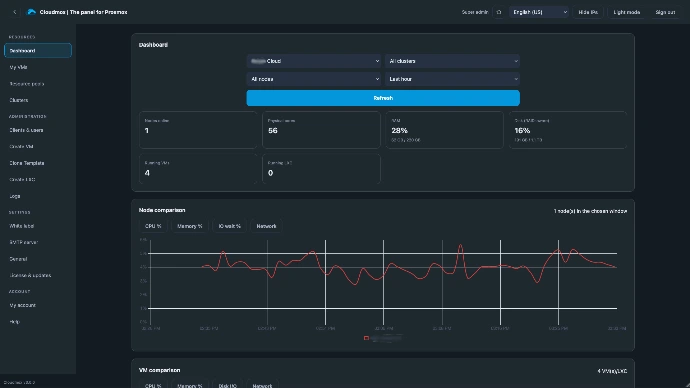Click the blue Refresh button

[x=383, y=98]
